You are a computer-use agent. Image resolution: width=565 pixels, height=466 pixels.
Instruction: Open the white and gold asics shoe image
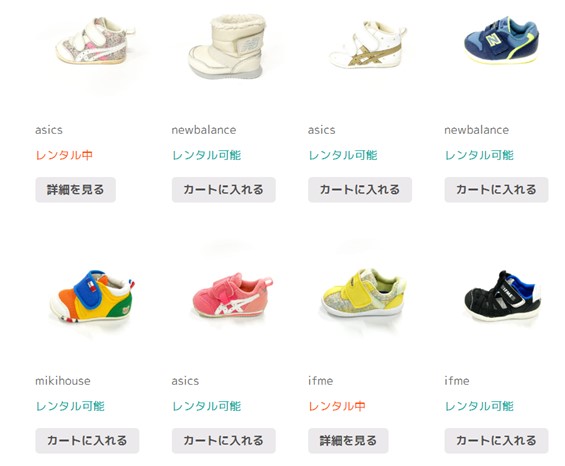[368, 45]
